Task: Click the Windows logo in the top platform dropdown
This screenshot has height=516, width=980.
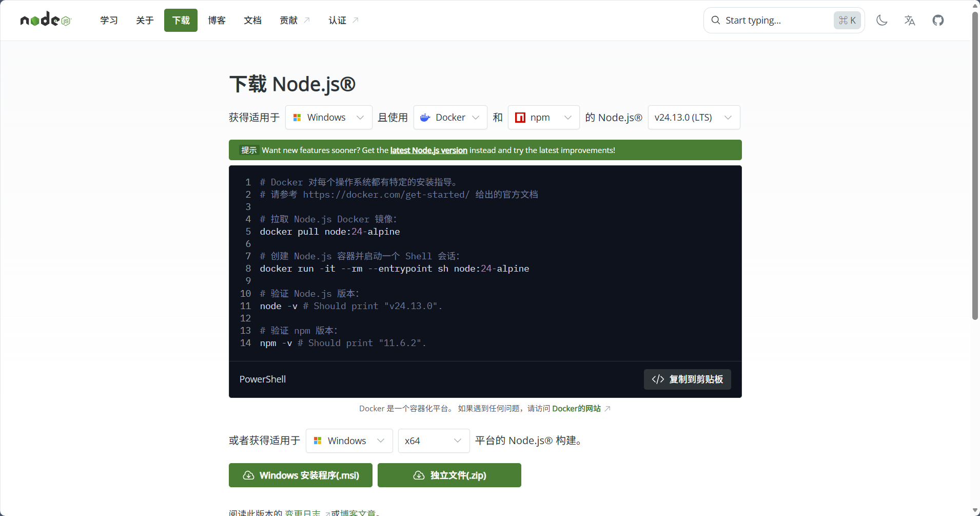Action: click(297, 118)
